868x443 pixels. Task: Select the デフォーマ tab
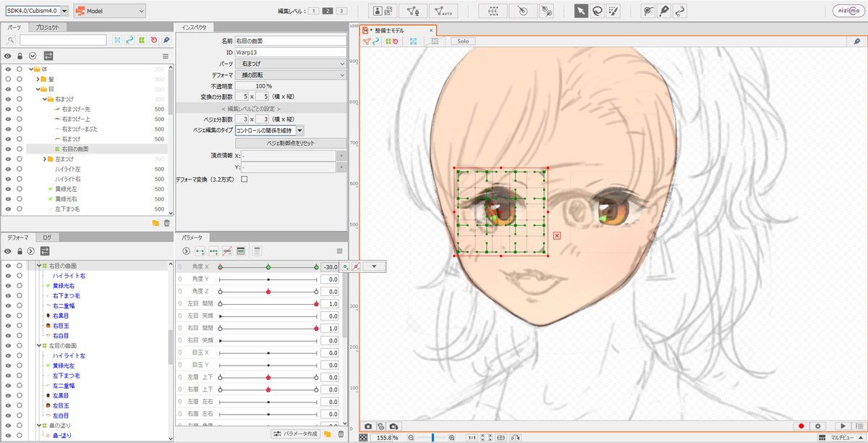tap(18, 237)
